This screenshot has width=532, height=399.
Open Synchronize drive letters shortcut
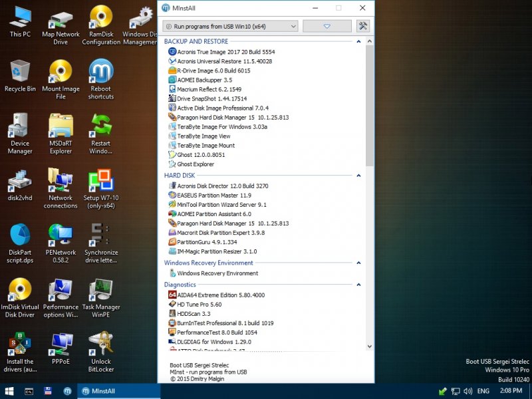click(x=101, y=243)
